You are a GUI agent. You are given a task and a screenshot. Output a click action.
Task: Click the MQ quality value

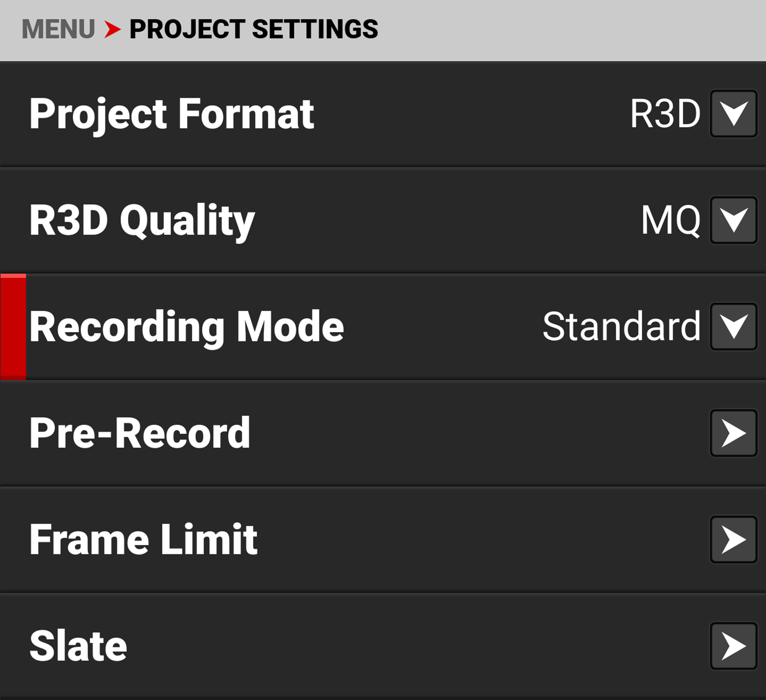click(671, 220)
